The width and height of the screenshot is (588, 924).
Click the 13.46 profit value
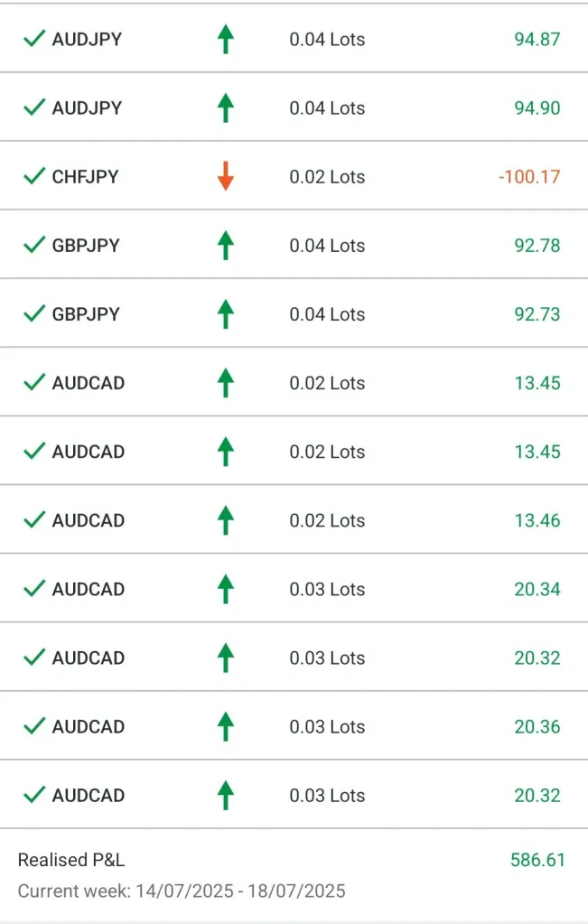pyautogui.click(x=537, y=520)
